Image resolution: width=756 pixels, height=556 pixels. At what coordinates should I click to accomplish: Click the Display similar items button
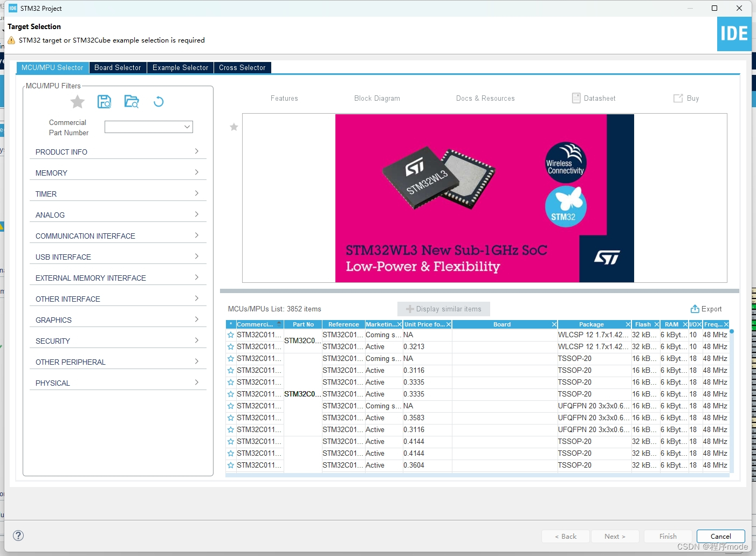click(x=444, y=309)
